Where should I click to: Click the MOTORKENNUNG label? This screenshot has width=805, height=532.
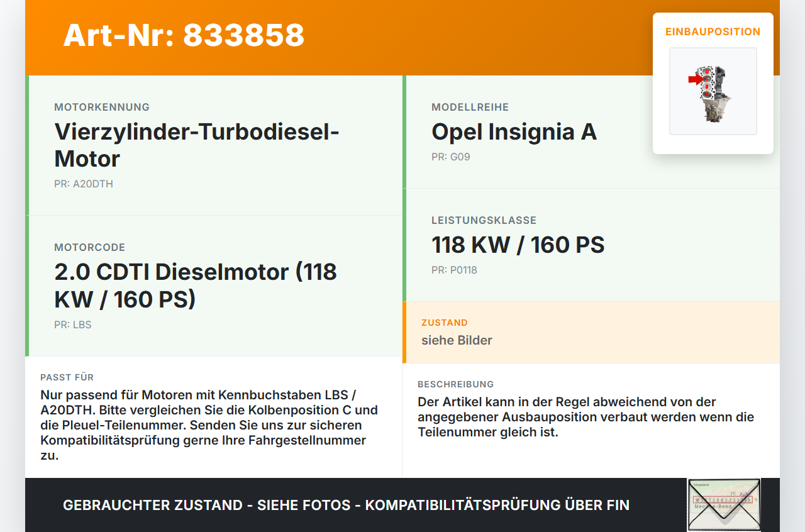click(x=102, y=108)
